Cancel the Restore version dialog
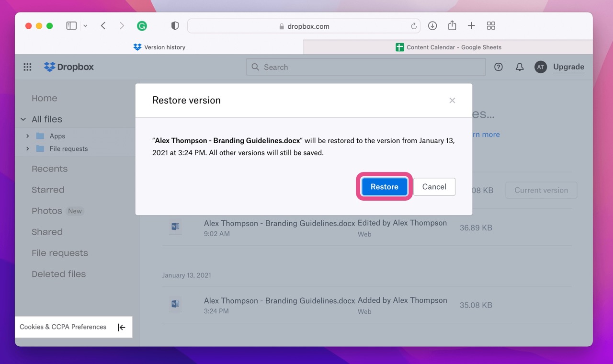The image size is (613, 364). pyautogui.click(x=434, y=187)
